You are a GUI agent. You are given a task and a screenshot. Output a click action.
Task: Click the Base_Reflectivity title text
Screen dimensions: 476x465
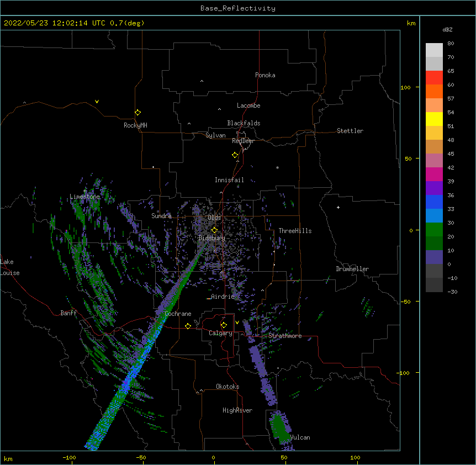tap(238, 8)
